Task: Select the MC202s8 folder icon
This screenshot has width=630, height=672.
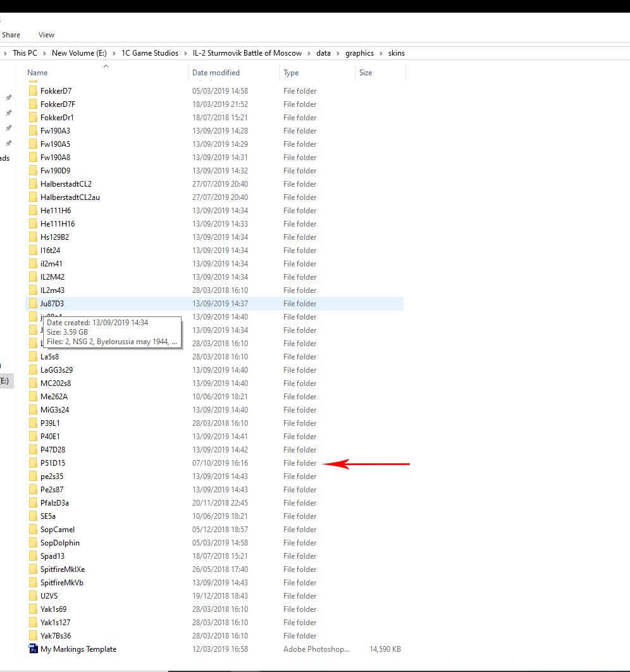Action: (33, 383)
